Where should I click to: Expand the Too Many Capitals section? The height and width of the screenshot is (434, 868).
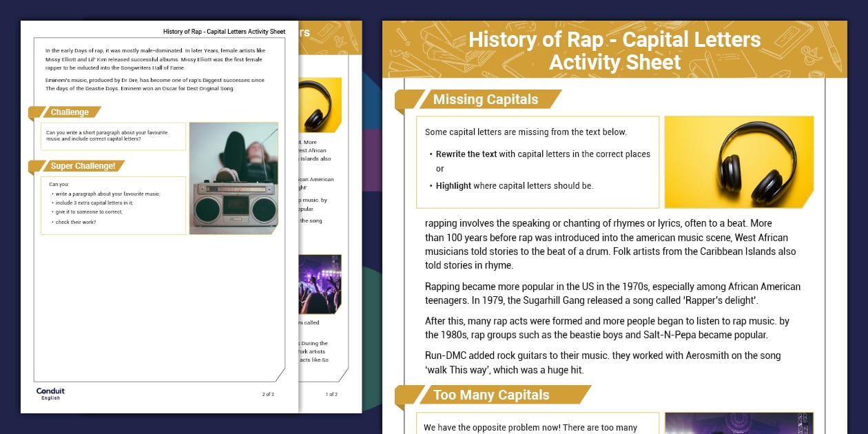pyautogui.click(x=491, y=395)
